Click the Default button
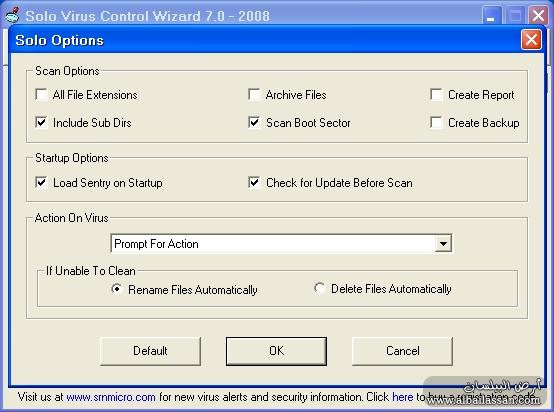 [x=151, y=351]
